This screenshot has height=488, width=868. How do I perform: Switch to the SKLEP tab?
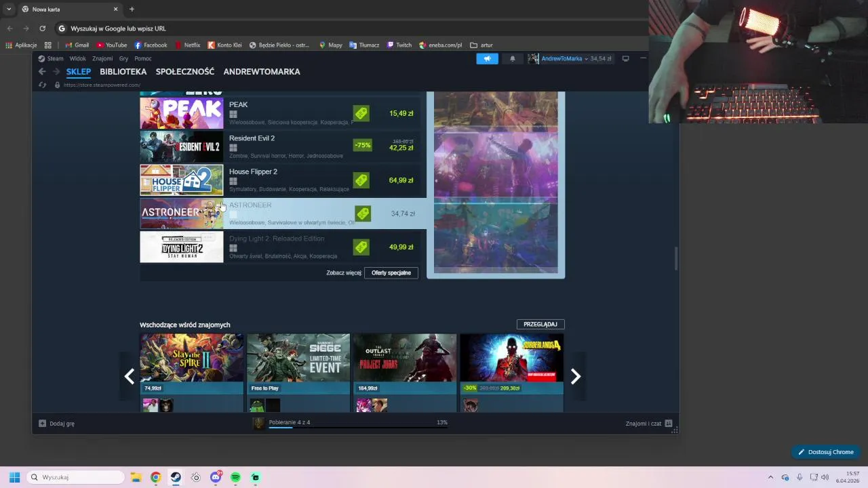pos(79,72)
